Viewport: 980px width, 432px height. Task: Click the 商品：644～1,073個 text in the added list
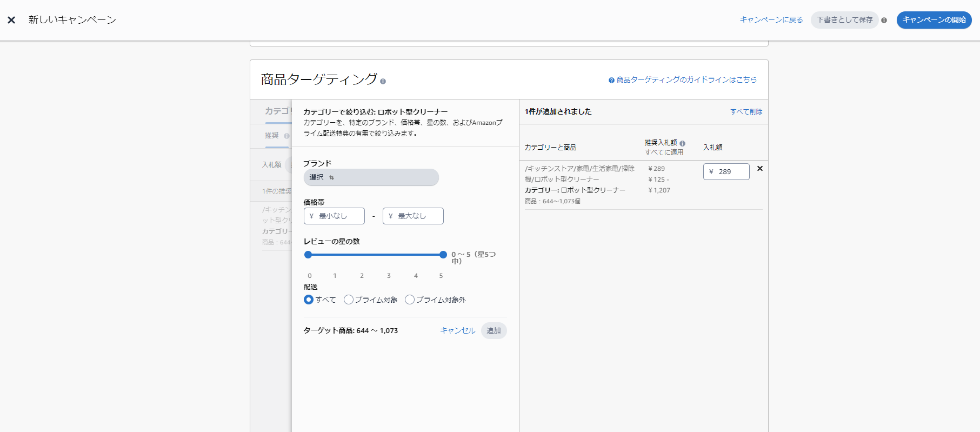coord(552,201)
